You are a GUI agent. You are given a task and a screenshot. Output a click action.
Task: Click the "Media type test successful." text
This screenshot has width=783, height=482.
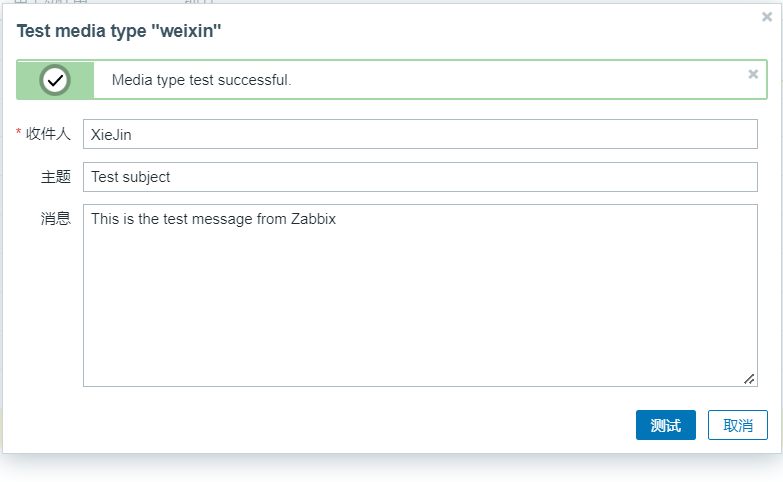201,80
